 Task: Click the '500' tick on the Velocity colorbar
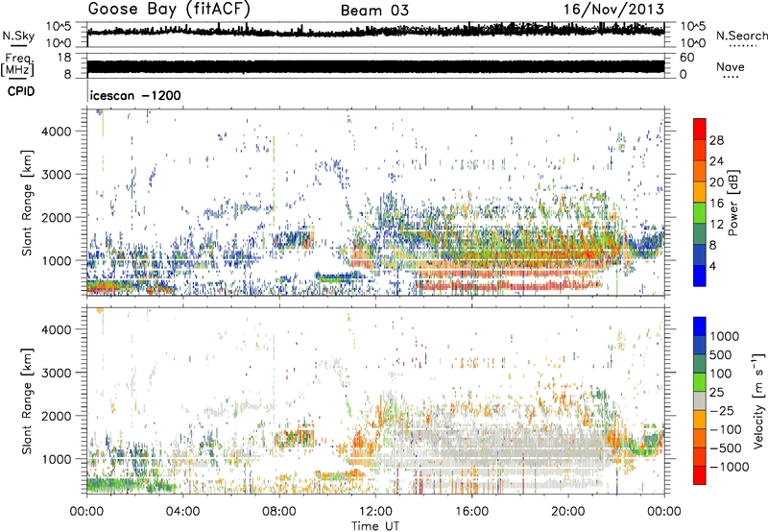coord(721,355)
